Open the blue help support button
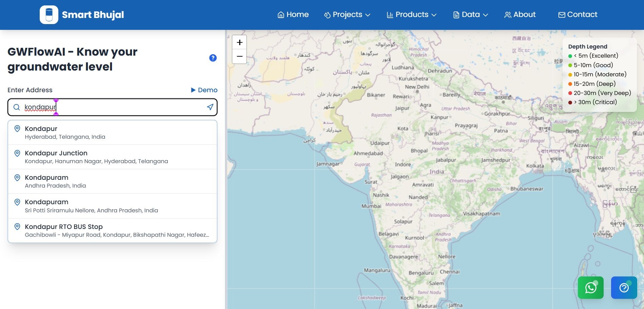 pos(624,288)
